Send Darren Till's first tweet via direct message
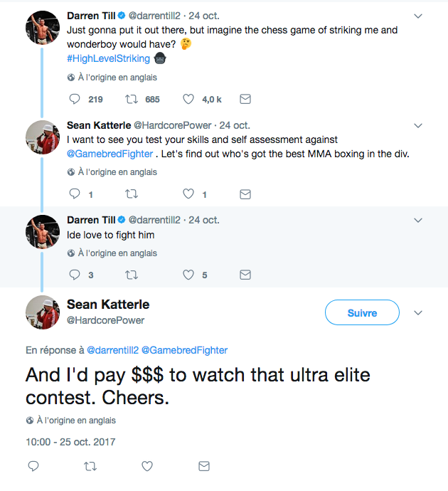 click(245, 99)
